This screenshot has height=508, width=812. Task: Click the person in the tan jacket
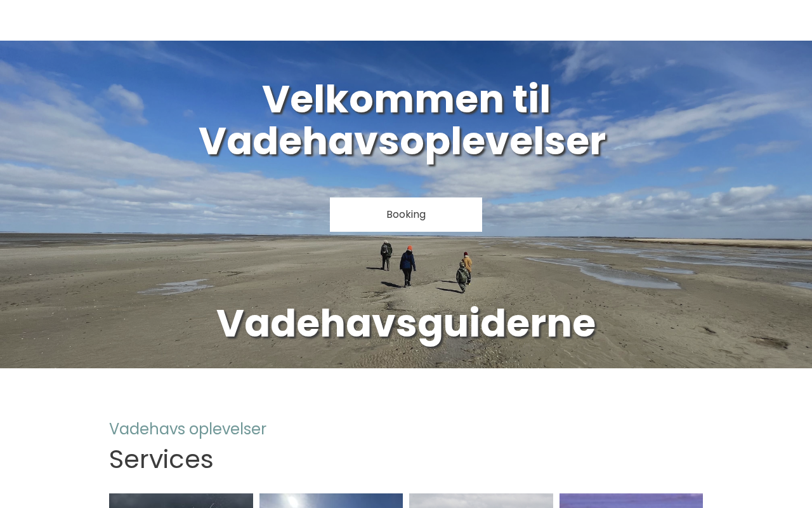coord(467,267)
